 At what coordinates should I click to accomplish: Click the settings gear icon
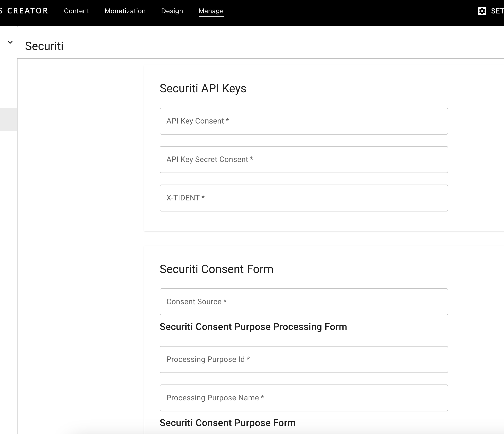(x=482, y=11)
